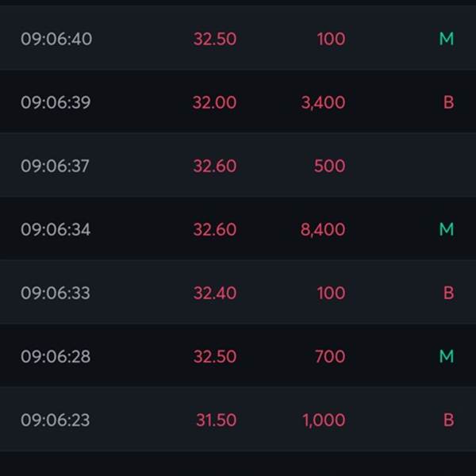Click the red B marker at 09:06:23
Image resolution: width=476 pixels, height=476 pixels.
(x=449, y=420)
